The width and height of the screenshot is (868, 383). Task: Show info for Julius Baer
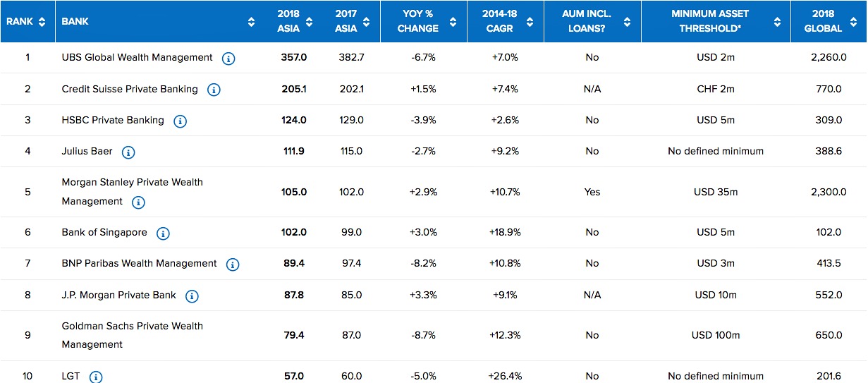[x=128, y=152]
